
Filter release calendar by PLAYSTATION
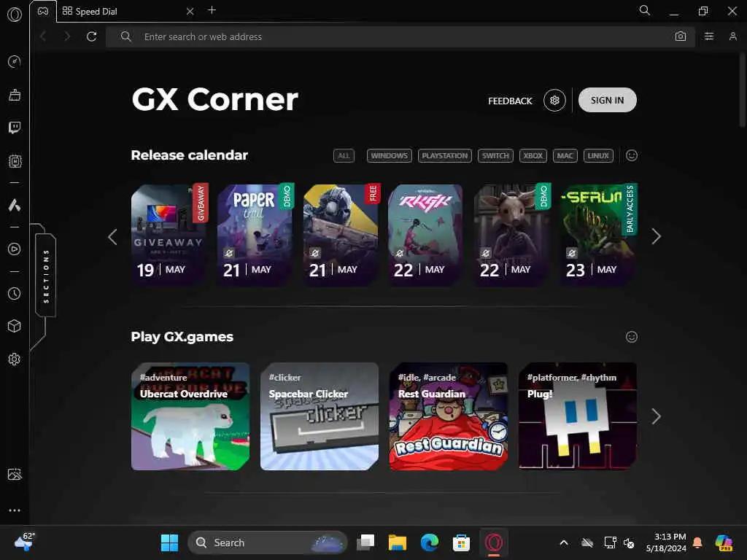click(x=444, y=156)
